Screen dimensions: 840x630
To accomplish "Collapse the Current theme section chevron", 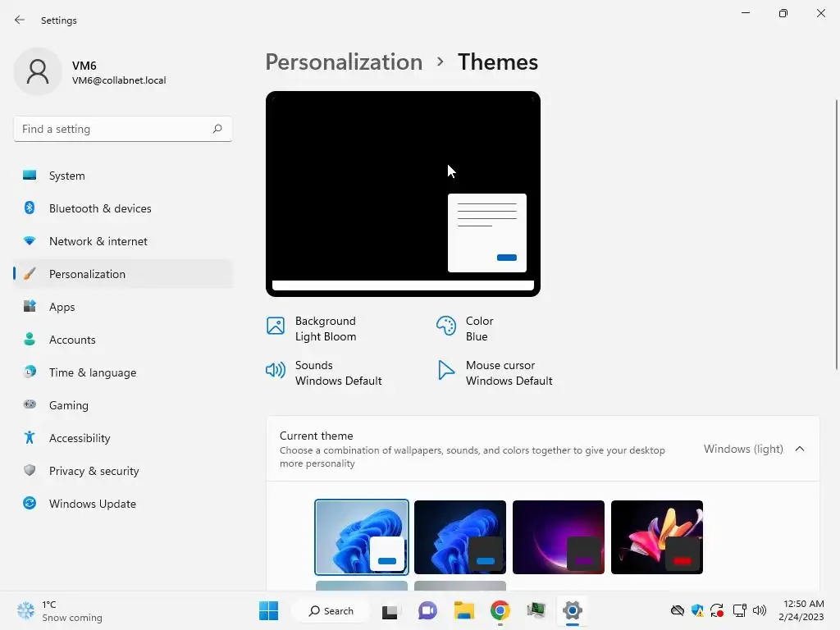I will pos(800,449).
